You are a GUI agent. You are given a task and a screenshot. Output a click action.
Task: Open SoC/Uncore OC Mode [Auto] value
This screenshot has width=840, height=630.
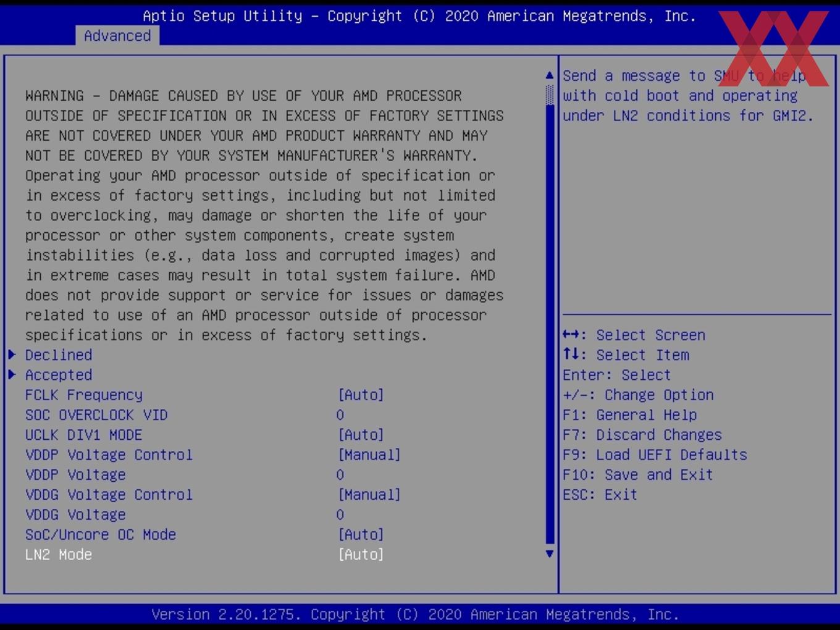click(361, 534)
